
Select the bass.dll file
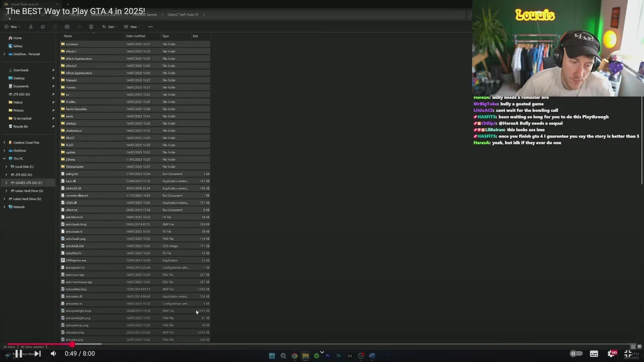[135, 181]
